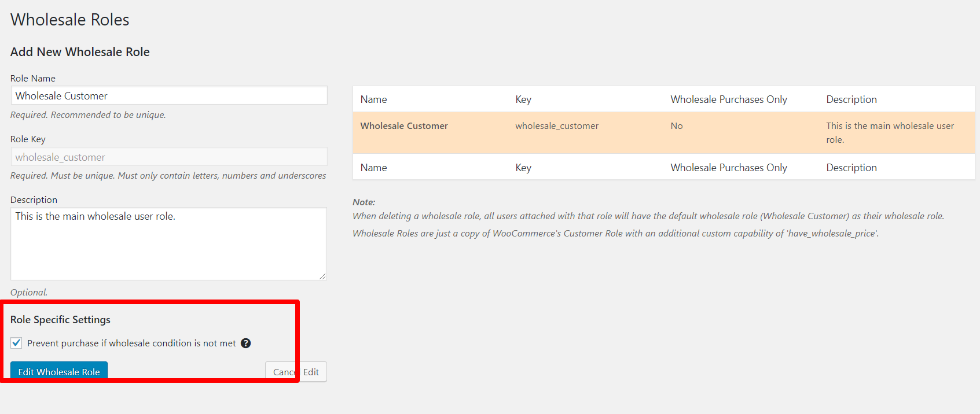Select top Wholesale Purchases Only column header
980x414 pixels.
tap(728, 99)
